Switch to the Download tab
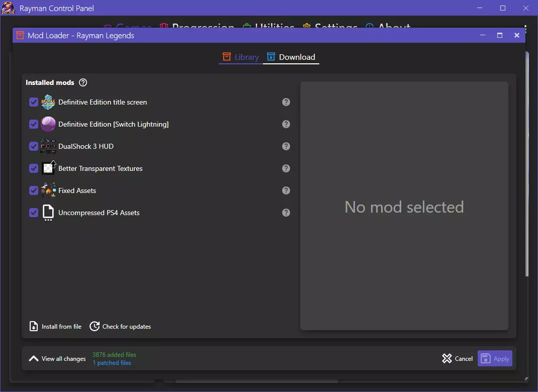This screenshot has width=538, height=392. (x=291, y=57)
